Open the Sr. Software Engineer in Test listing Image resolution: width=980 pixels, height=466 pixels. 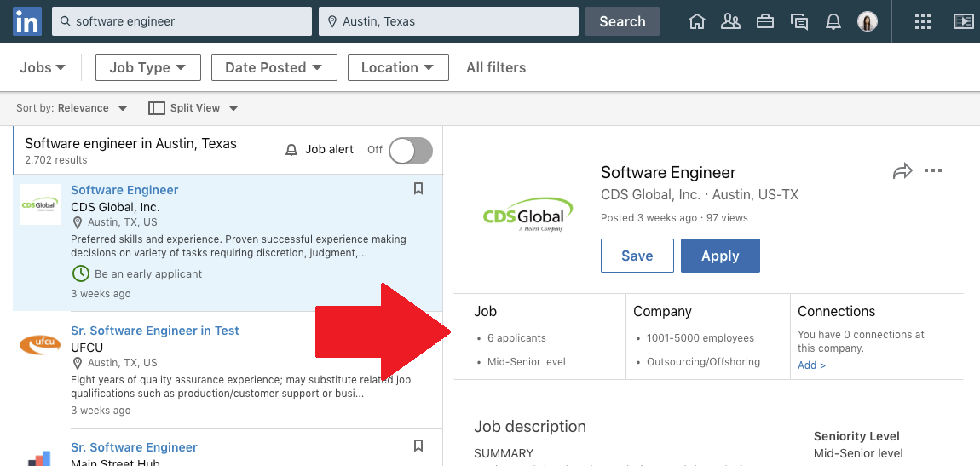155,331
